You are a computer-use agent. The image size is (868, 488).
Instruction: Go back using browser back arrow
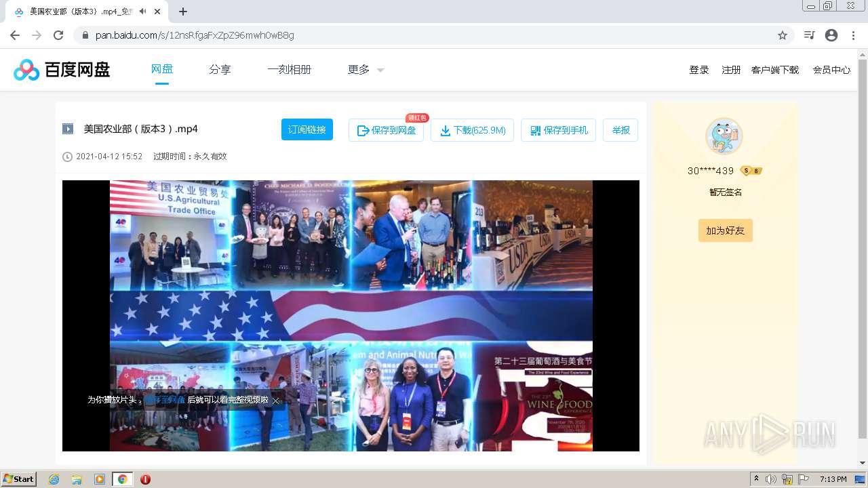[x=15, y=35]
